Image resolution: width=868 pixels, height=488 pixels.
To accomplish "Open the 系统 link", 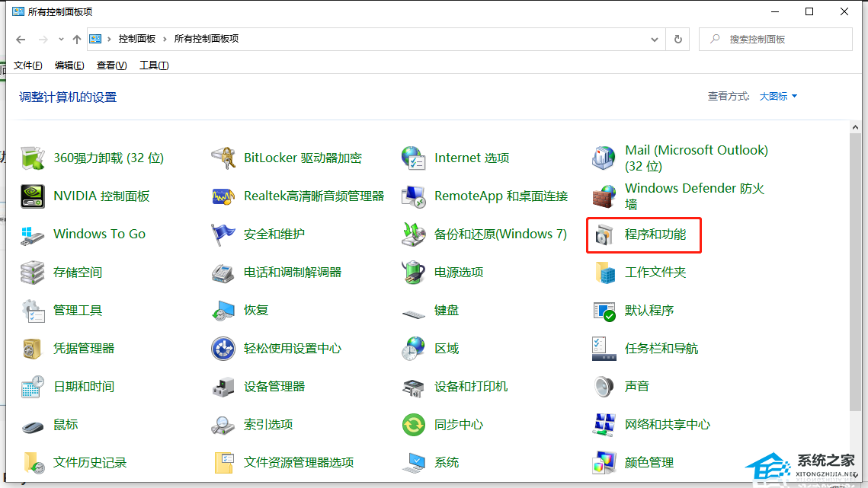I will [447, 463].
